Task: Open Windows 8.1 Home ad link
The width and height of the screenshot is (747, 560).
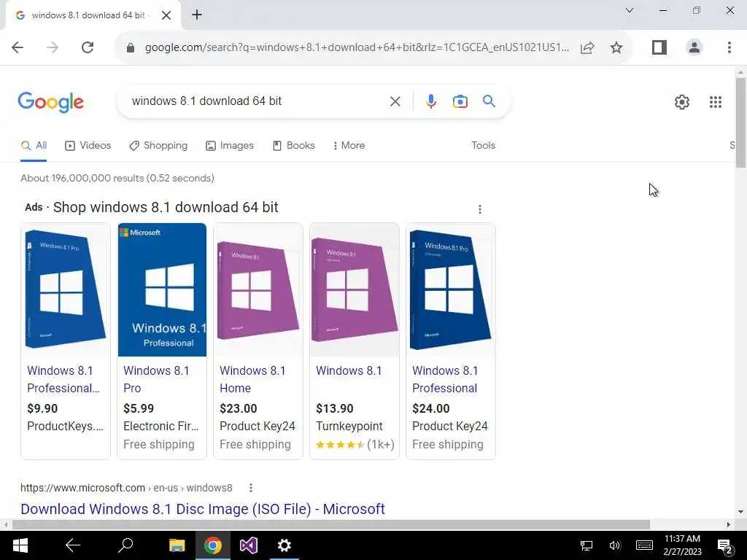Action: pyautogui.click(x=252, y=379)
